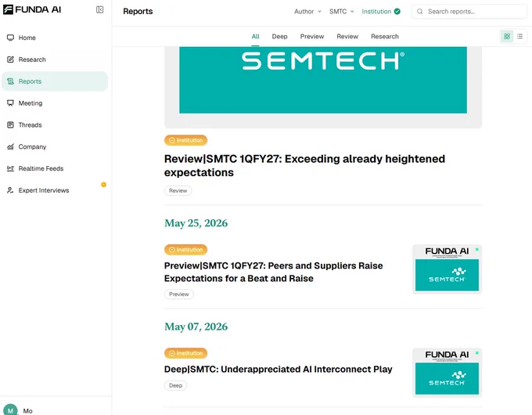Click the Mo user avatar
This screenshot has width=532, height=415.
tap(10, 410)
